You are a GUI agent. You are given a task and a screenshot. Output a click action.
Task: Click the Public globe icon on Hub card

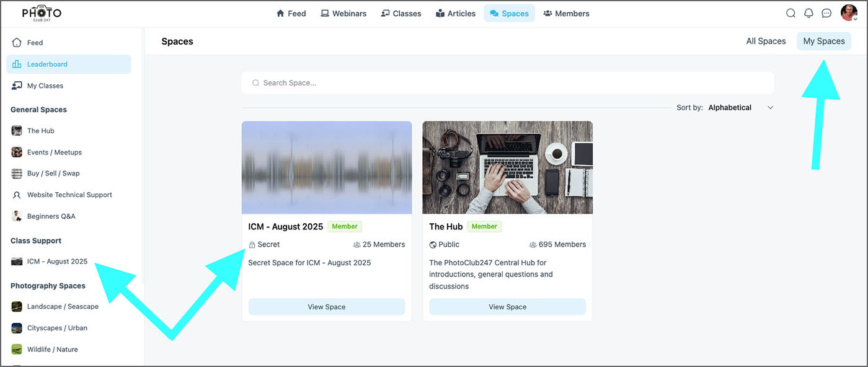point(433,245)
